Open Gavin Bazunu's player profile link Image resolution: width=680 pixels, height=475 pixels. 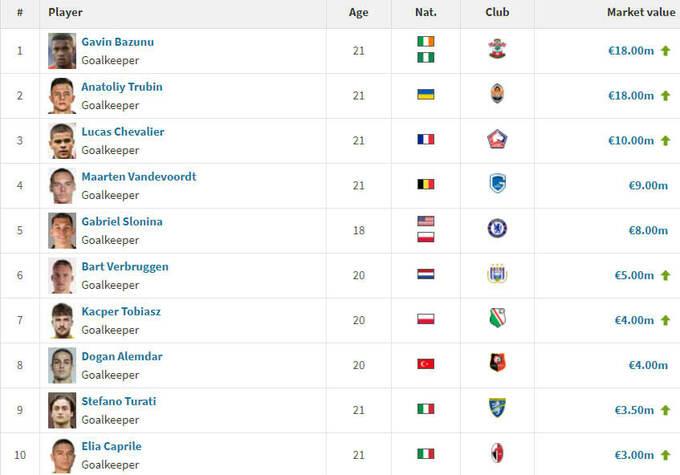coord(117,42)
